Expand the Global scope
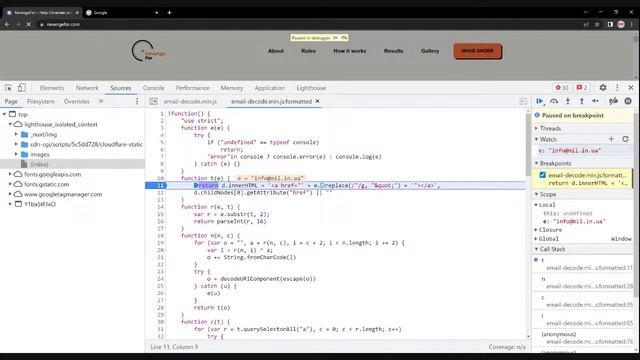The height and width of the screenshot is (360, 640). click(x=536, y=239)
